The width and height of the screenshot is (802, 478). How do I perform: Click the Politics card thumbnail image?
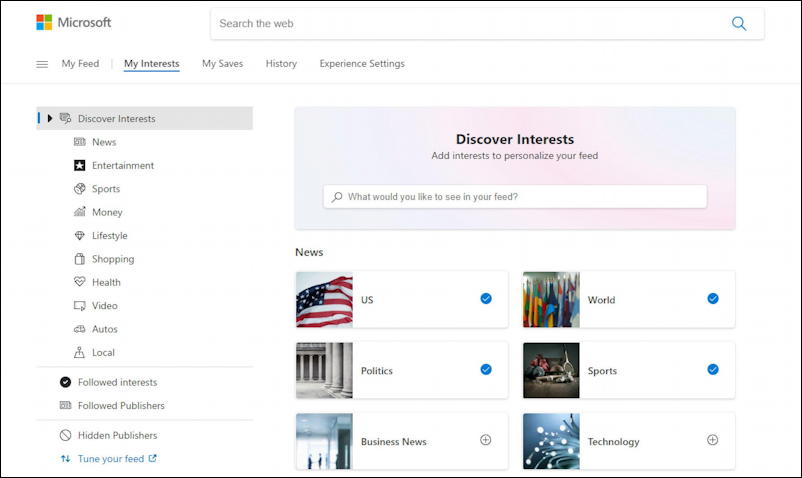324,370
